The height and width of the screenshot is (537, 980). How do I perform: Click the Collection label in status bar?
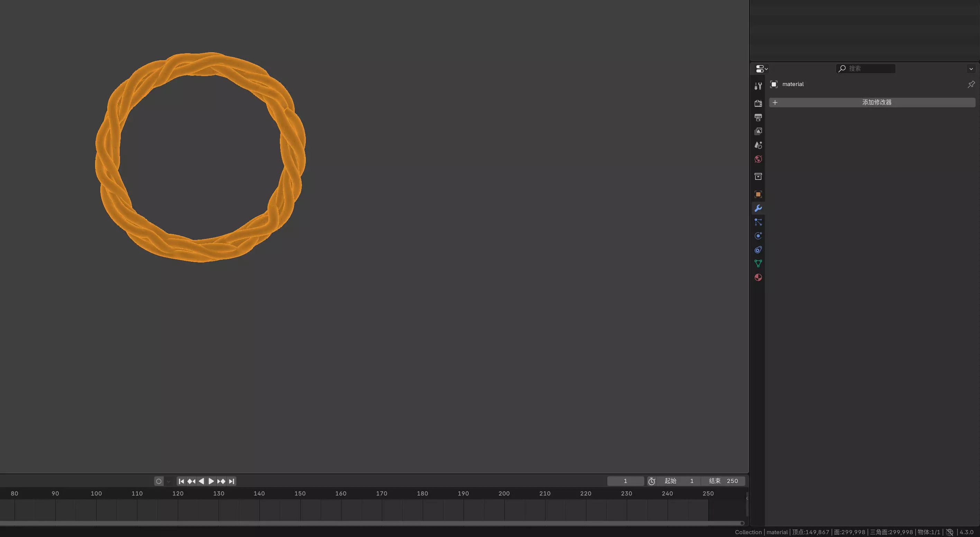point(748,532)
